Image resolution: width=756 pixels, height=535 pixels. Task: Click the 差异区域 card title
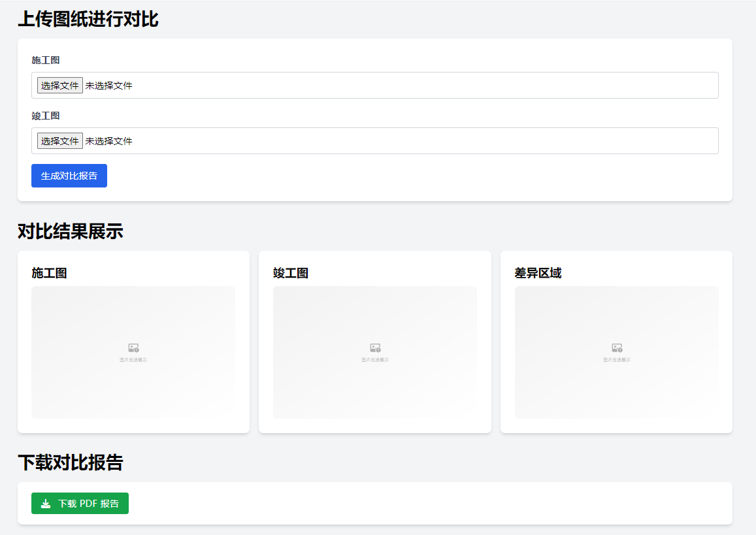pyautogui.click(x=538, y=273)
